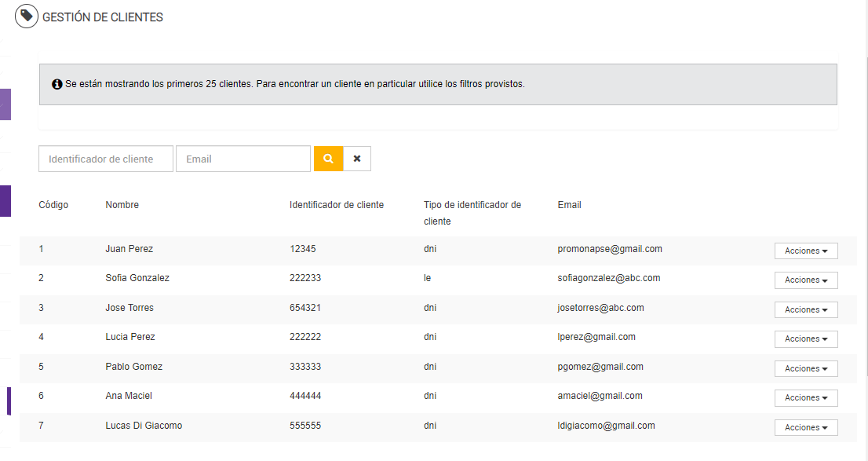This screenshot has height=461, width=868.
Task: Click identifier 222233 in Sofia's row
Action: coord(305,278)
